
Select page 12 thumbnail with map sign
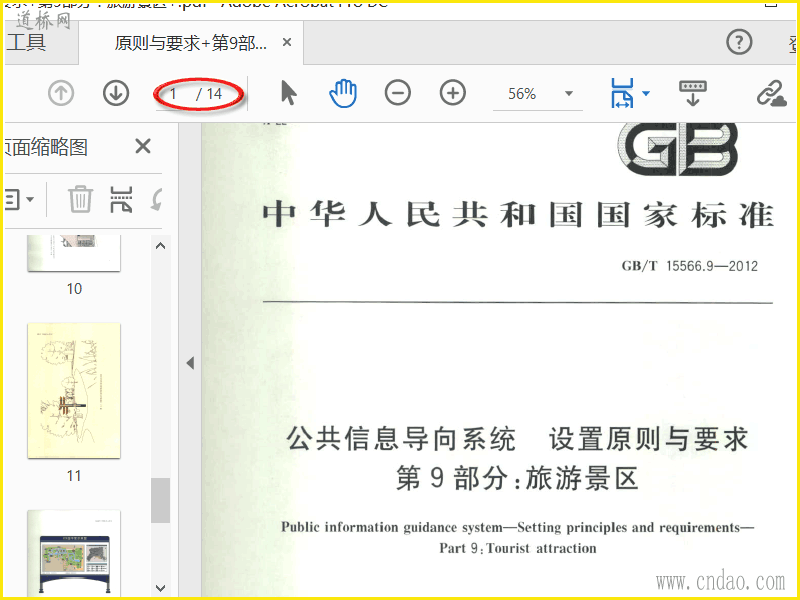coord(74,553)
